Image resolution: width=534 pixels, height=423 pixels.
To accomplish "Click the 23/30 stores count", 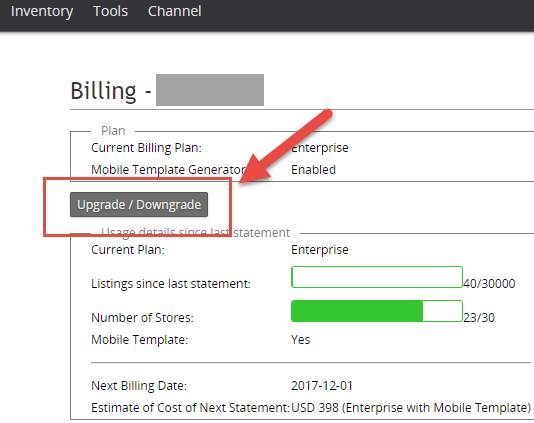I will click(479, 317).
